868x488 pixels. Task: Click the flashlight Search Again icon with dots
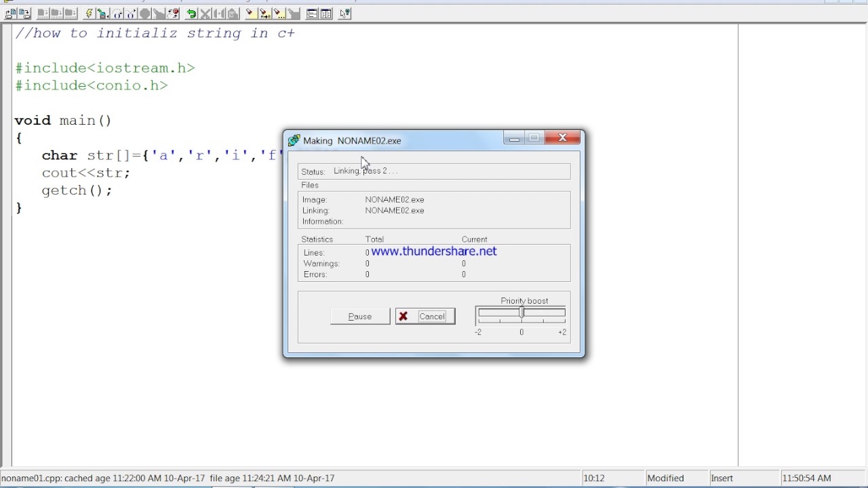(278, 14)
